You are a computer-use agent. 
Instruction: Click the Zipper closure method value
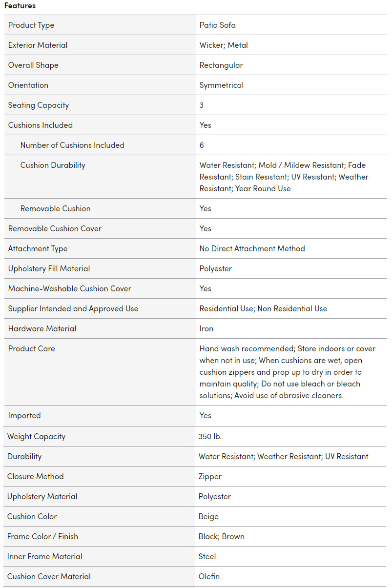(x=210, y=477)
